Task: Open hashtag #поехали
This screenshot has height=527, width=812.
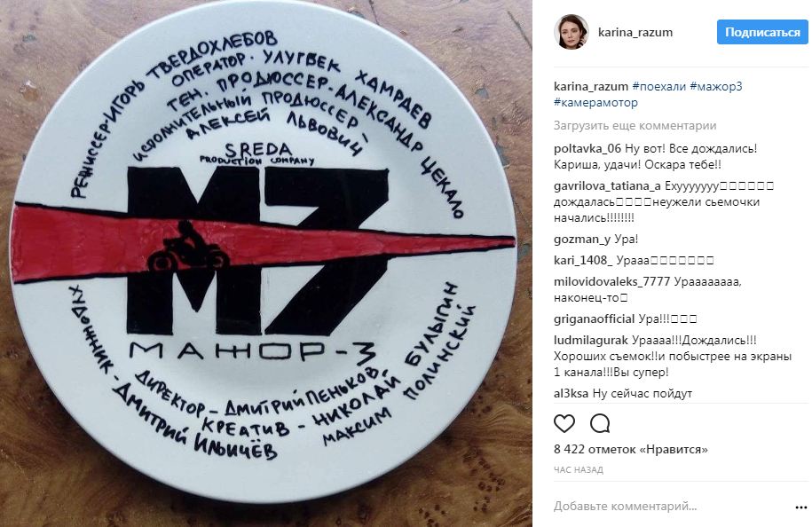Action: (x=658, y=86)
